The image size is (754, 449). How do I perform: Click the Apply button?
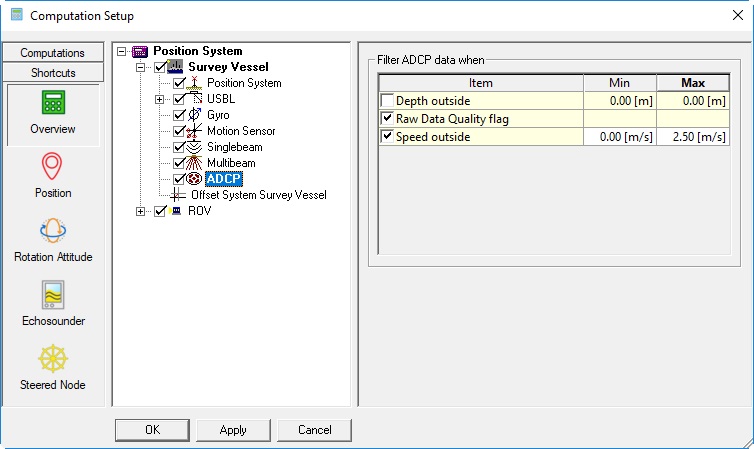(x=233, y=430)
